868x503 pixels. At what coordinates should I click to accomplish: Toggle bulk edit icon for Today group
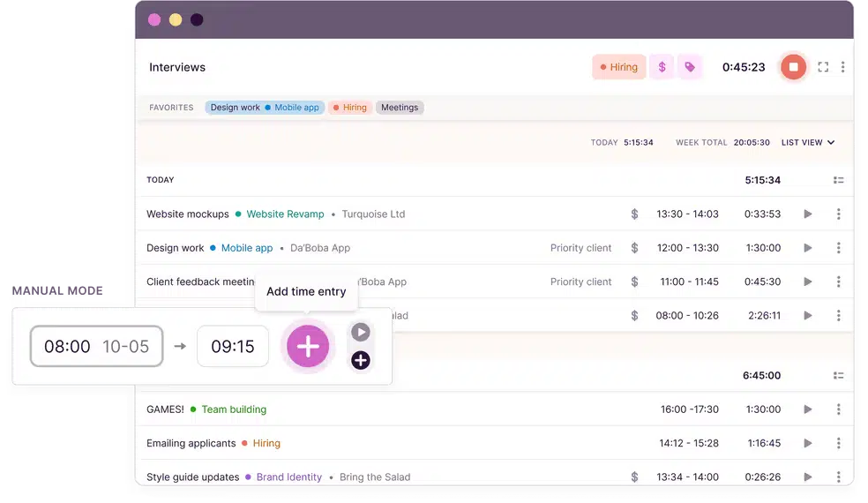pos(838,180)
